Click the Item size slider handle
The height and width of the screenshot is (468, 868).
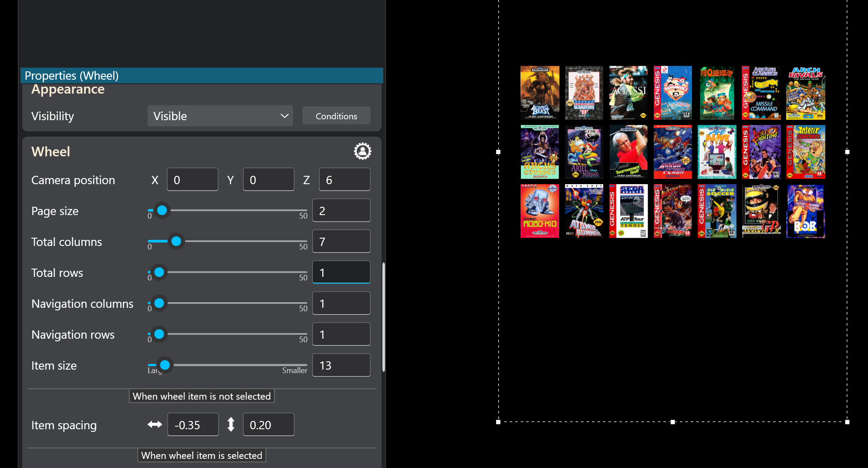165,365
